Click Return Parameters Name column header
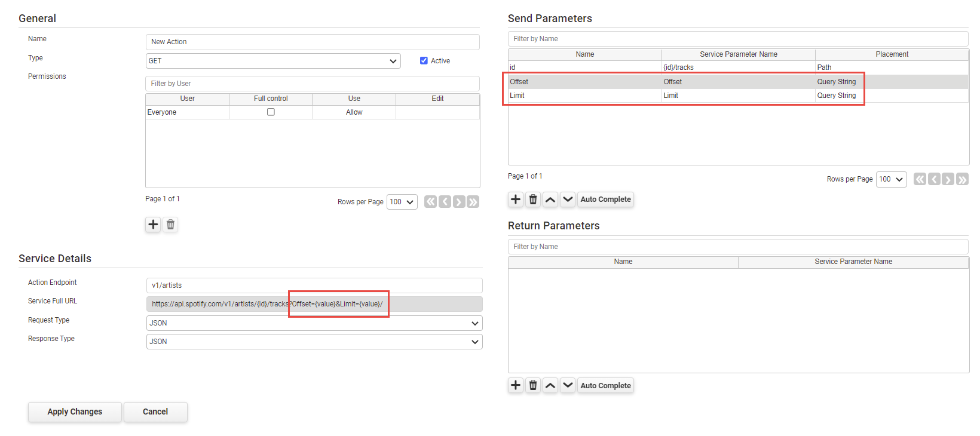This screenshot has width=980, height=436. (x=623, y=262)
